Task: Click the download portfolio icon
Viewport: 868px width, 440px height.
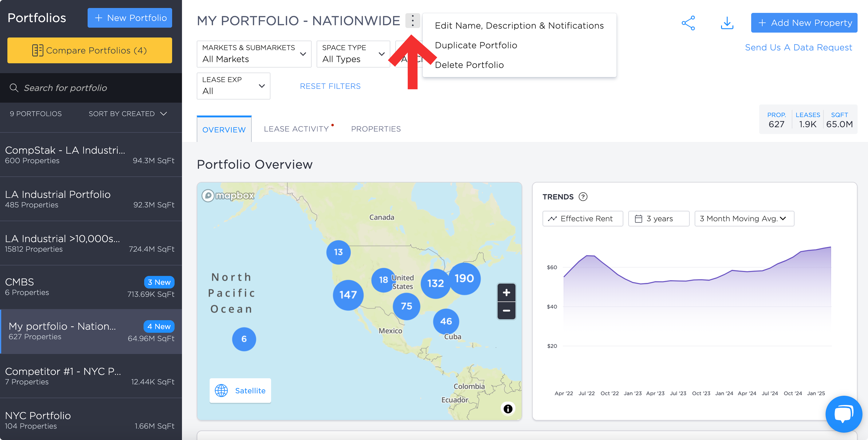Action: pyautogui.click(x=727, y=23)
